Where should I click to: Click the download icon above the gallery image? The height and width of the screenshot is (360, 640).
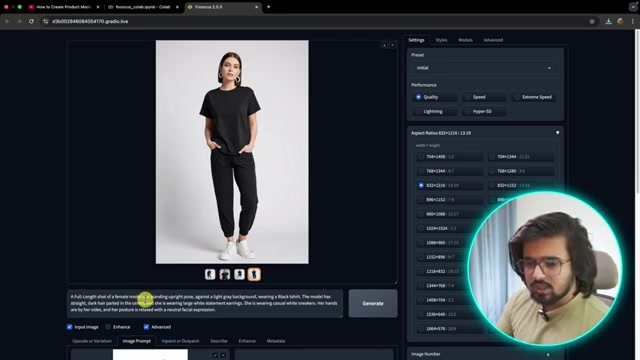(384, 45)
